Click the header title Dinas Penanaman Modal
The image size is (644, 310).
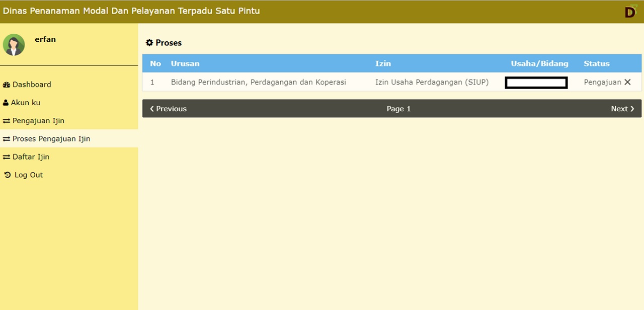click(131, 11)
